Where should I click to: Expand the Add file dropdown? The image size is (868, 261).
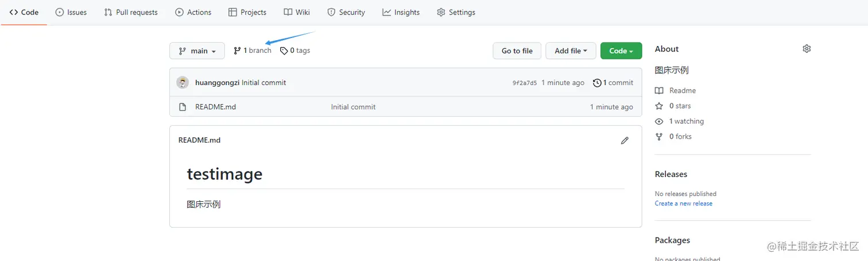(571, 51)
